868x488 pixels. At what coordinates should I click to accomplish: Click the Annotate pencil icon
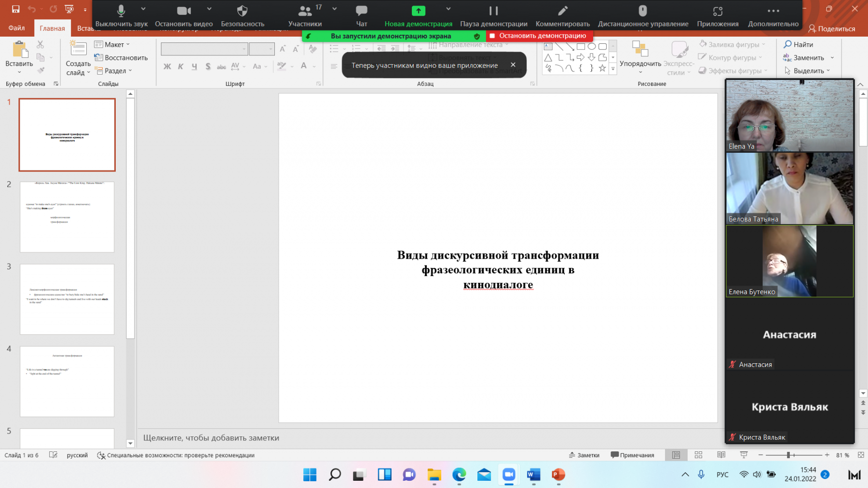click(562, 15)
